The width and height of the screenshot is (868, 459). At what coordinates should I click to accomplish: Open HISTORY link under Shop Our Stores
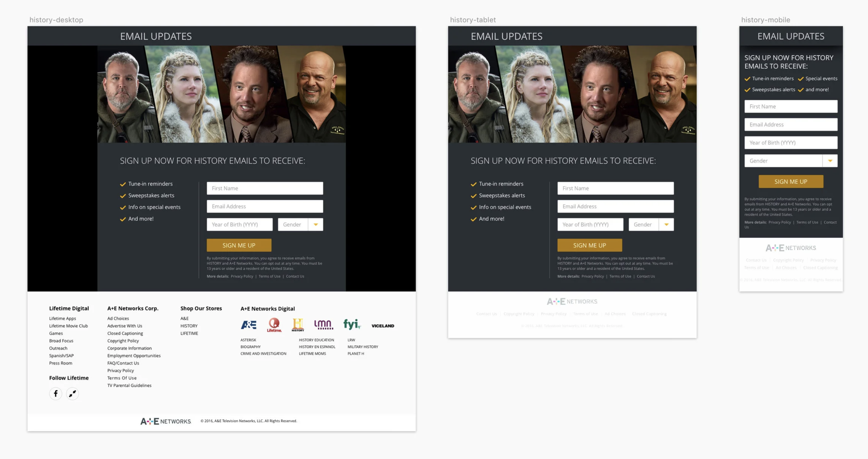[189, 326]
